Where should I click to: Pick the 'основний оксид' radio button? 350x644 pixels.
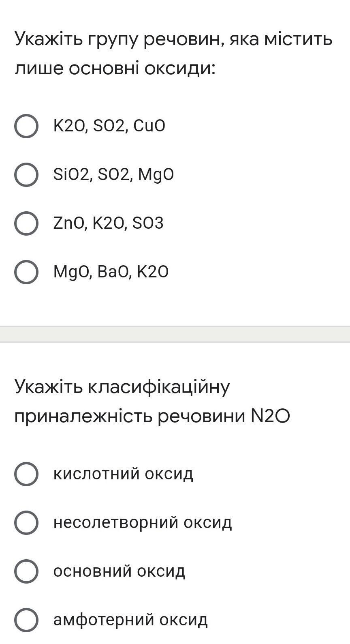tap(26, 571)
